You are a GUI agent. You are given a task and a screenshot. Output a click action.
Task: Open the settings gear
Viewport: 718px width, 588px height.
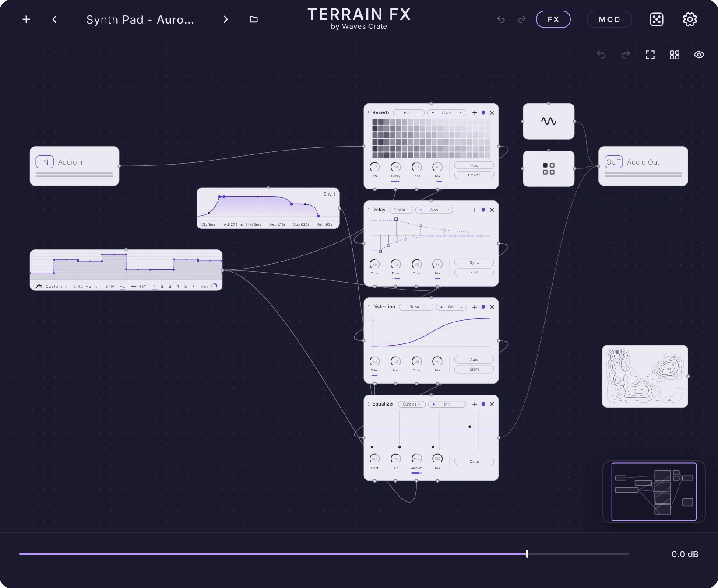point(690,19)
